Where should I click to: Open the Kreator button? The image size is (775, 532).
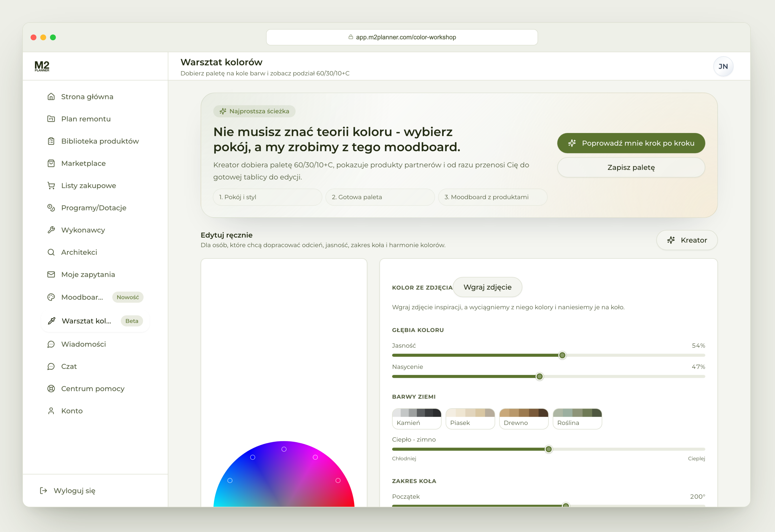[687, 240]
